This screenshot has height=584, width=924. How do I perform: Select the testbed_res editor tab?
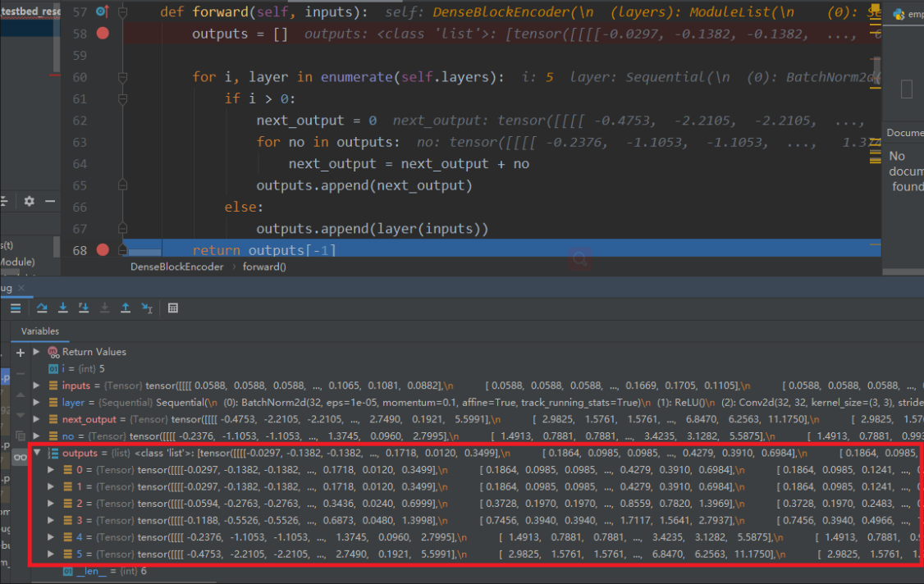[29, 11]
